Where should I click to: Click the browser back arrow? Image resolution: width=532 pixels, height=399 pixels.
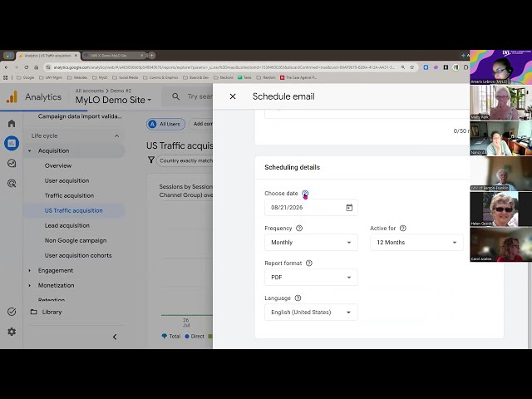pos(7,67)
